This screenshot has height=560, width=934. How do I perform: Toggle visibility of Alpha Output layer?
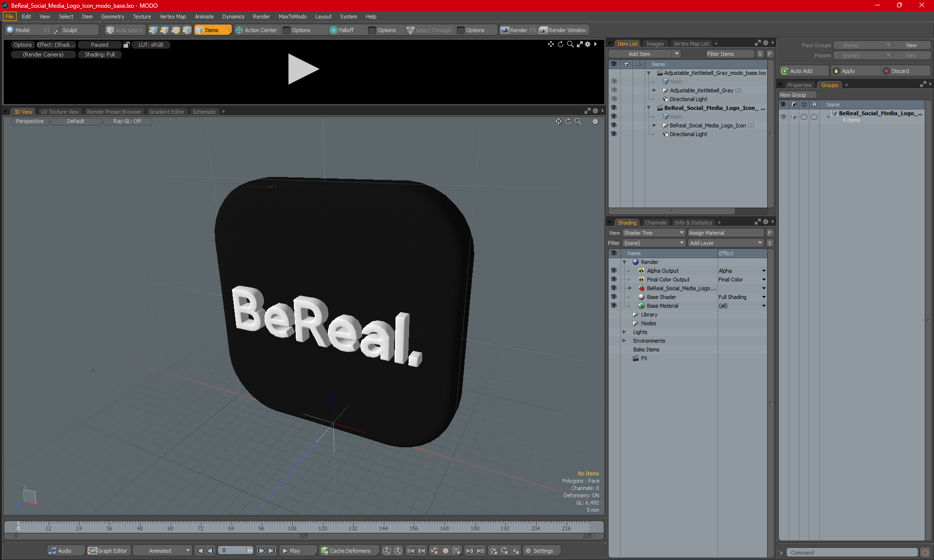click(614, 271)
